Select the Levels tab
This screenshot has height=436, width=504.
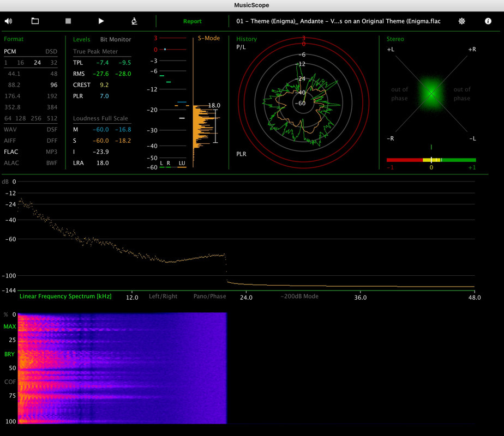coord(81,39)
